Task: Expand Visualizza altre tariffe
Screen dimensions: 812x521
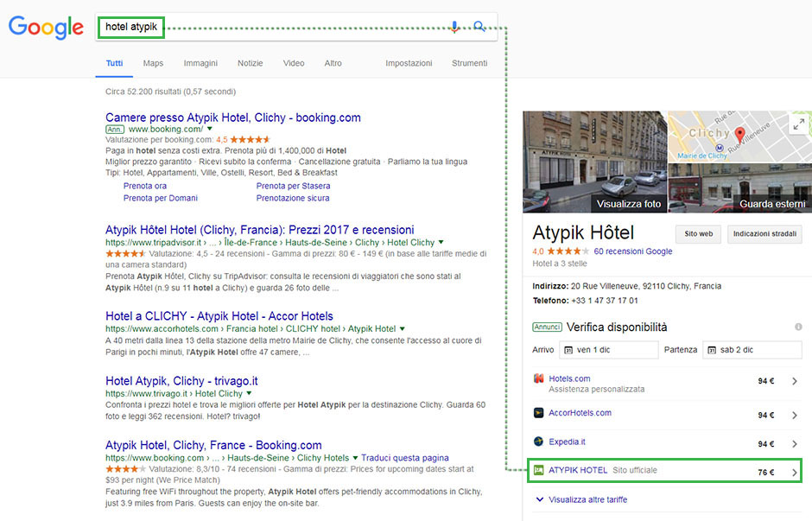Action: (581, 499)
